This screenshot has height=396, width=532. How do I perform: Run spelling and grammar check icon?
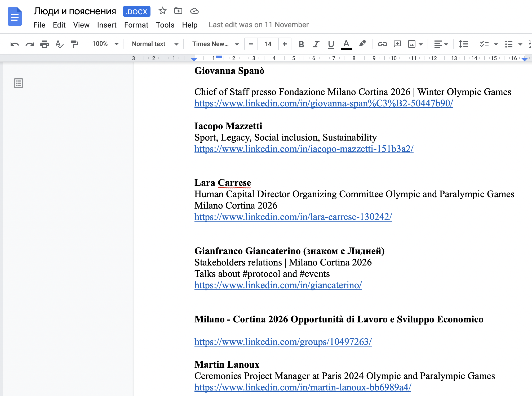pyautogui.click(x=59, y=44)
